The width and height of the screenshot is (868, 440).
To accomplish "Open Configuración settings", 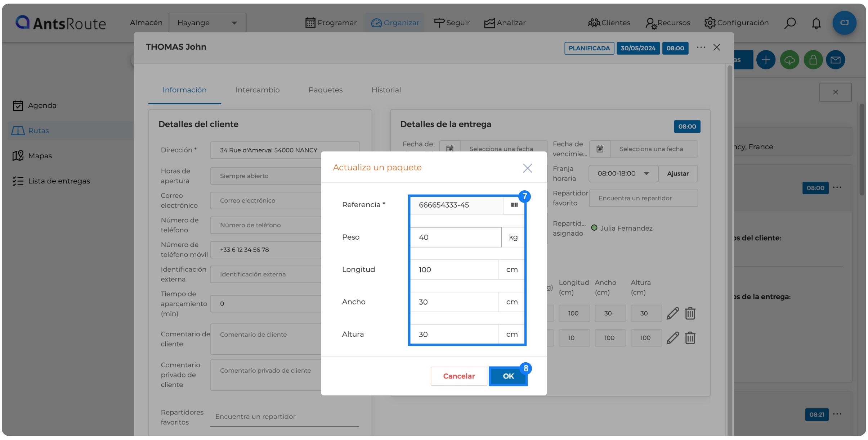I will 737,23.
